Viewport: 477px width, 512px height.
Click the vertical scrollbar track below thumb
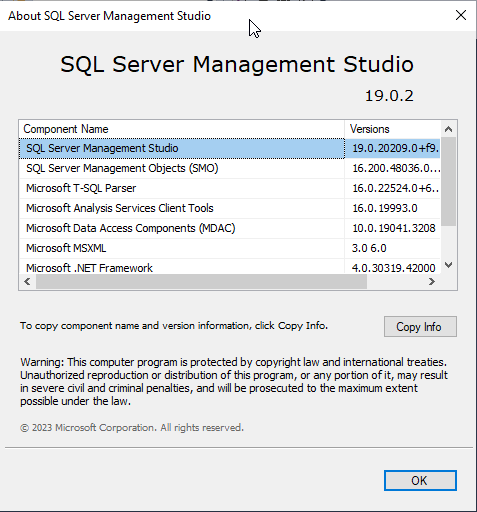point(449,242)
